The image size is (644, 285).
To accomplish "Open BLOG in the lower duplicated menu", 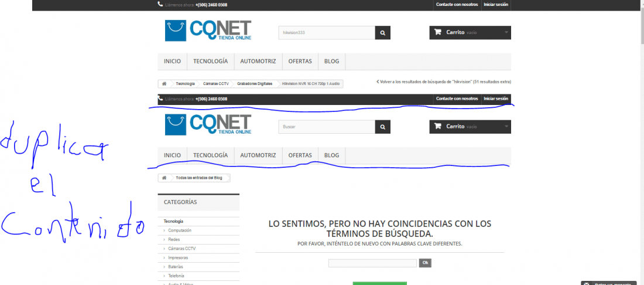I will [332, 155].
